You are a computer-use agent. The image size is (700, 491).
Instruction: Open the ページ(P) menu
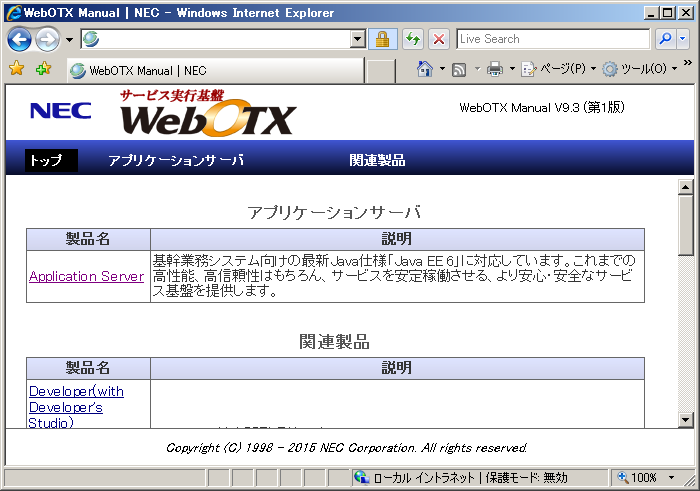(x=558, y=69)
